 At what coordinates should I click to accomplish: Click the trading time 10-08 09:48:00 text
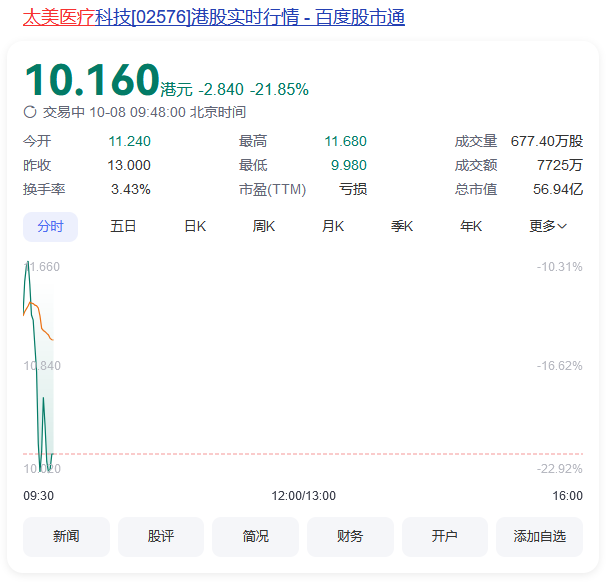pyautogui.click(x=137, y=112)
